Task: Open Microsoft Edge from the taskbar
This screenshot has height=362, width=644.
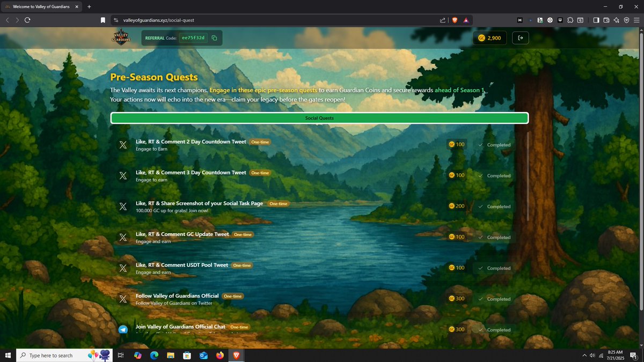Action: pyautogui.click(x=153, y=355)
